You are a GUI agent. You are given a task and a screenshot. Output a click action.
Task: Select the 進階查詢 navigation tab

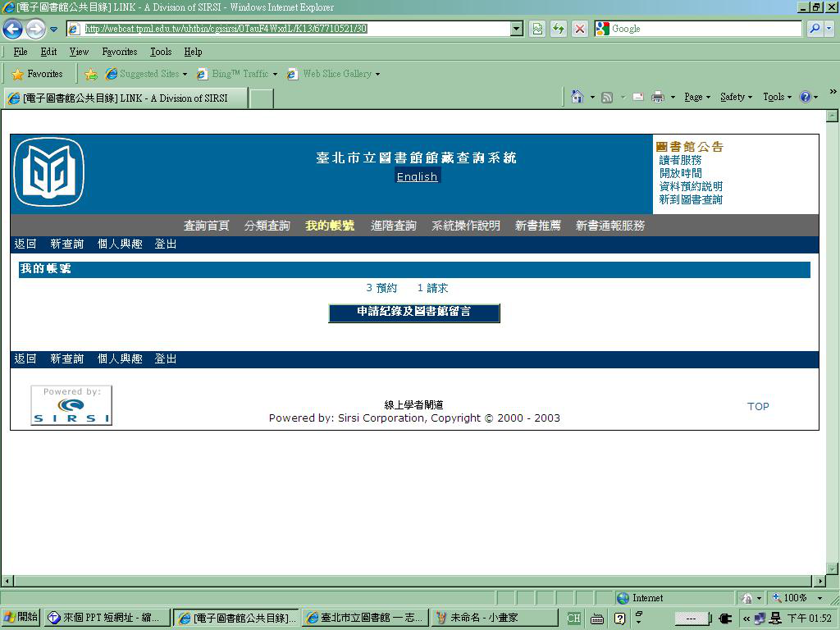click(393, 226)
